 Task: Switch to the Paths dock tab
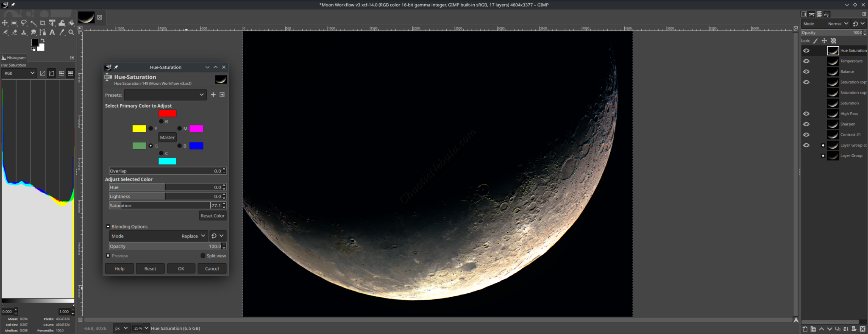tap(812, 14)
